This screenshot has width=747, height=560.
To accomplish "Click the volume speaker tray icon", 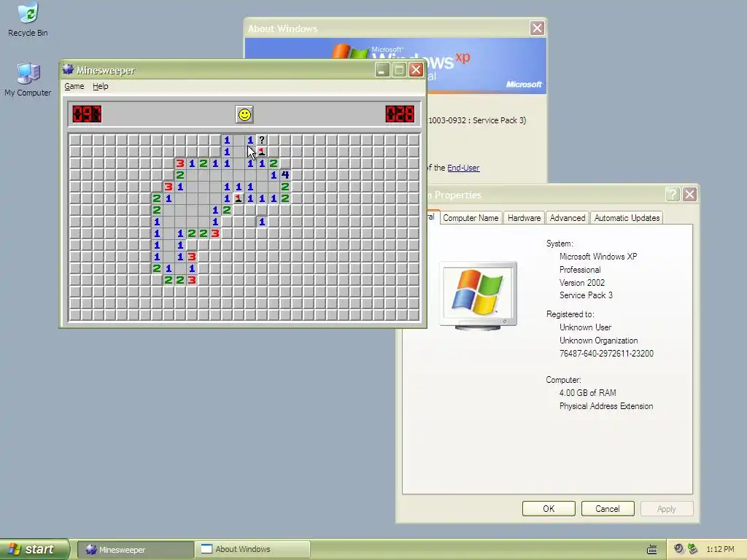I will pyautogui.click(x=678, y=549).
